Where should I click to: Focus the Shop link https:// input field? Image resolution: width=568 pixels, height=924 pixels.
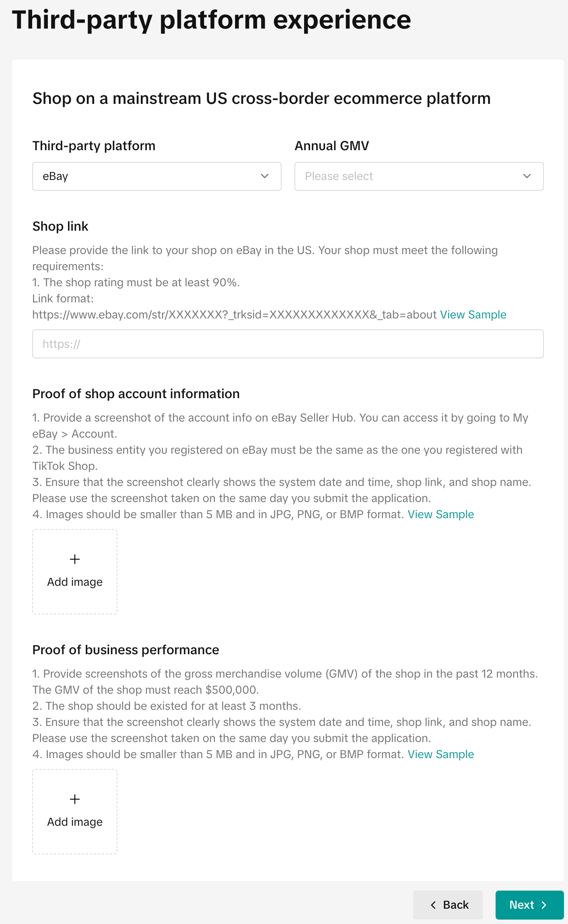click(288, 344)
